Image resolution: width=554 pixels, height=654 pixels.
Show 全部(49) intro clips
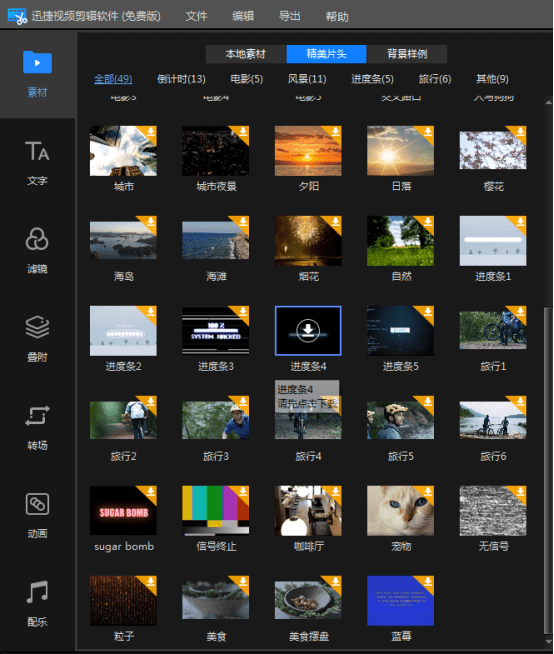pos(113,79)
